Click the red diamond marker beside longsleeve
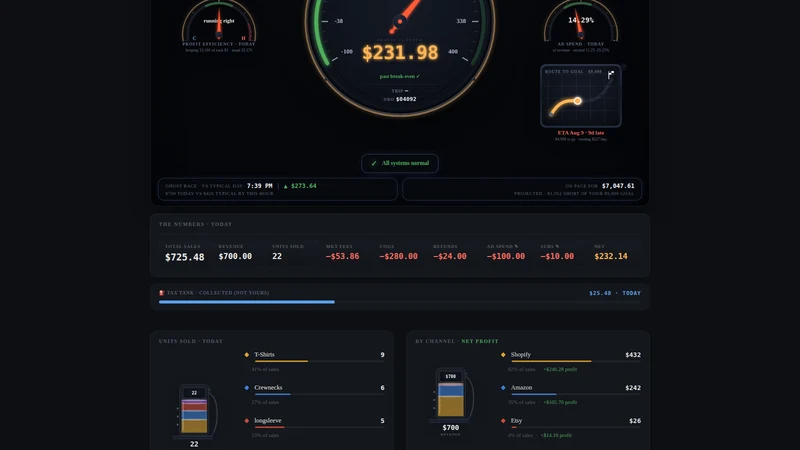Viewport: 800px width, 450px height. [247, 421]
